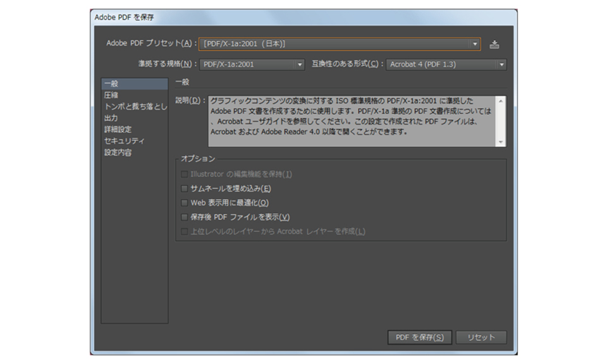Click the description scrollbar up arrow
The image size is (607, 364).
(x=501, y=101)
